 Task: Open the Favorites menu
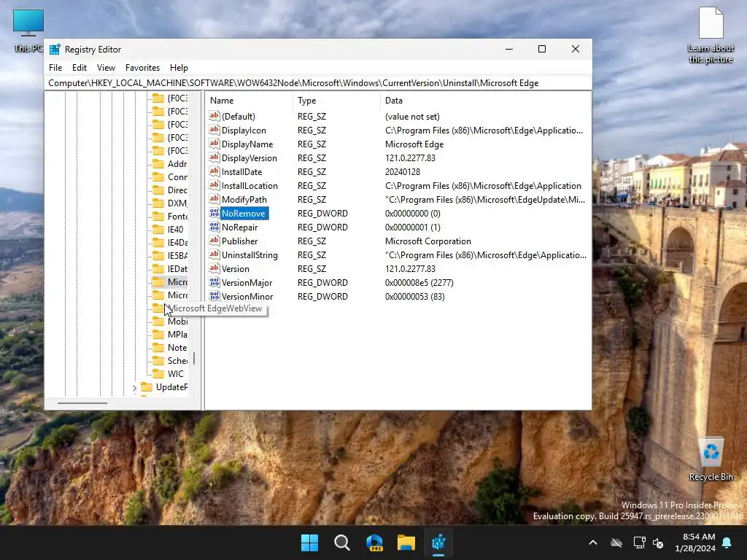point(142,68)
